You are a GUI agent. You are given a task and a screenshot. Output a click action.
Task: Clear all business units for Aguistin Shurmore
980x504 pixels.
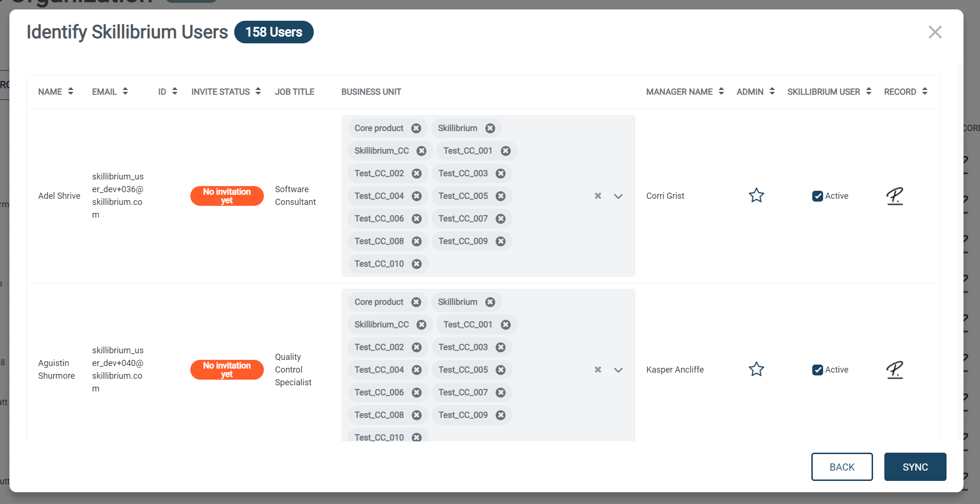pyautogui.click(x=597, y=370)
